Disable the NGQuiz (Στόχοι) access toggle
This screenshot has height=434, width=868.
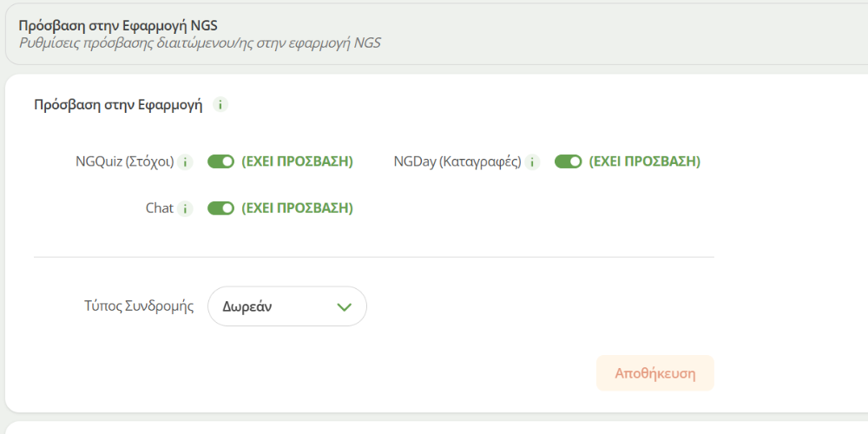click(221, 161)
